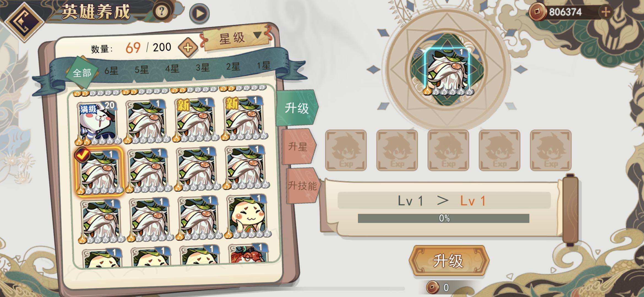This screenshot has height=297, width=644.
Task: Switch to the 升星 side tab
Action: coord(298,147)
